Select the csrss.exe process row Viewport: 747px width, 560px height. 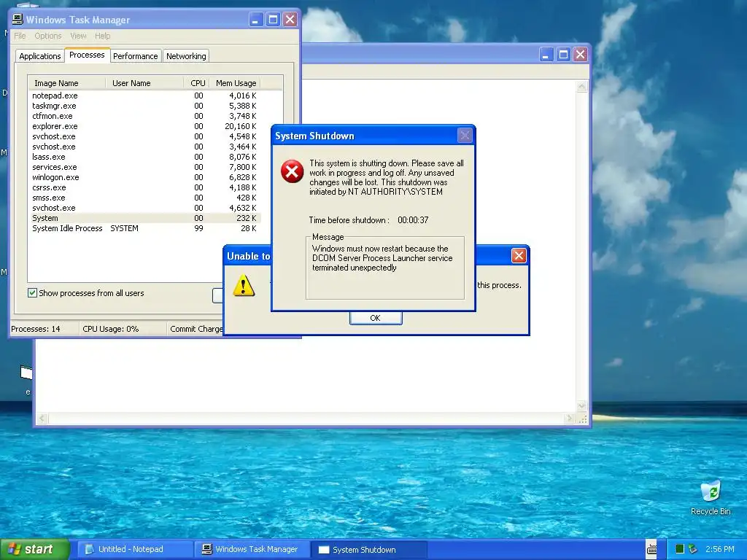coord(144,187)
